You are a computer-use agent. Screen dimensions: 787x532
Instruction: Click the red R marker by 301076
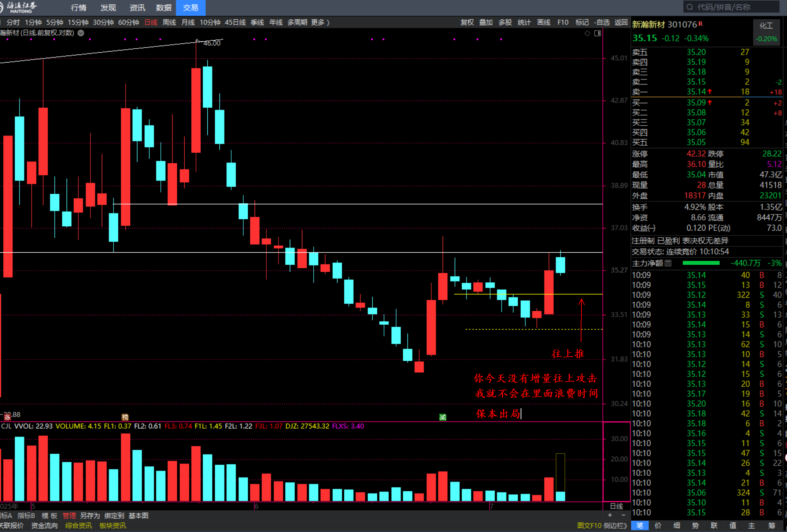tap(701, 23)
